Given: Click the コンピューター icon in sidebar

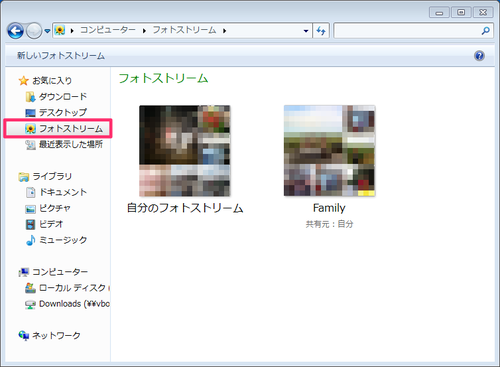Looking at the screenshot, I should coord(23,272).
